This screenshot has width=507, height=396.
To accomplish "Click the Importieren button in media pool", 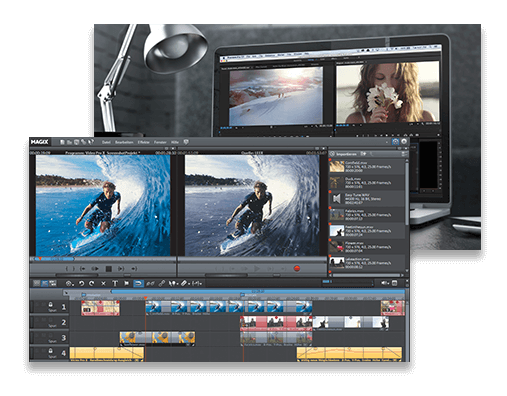I will tap(346, 154).
